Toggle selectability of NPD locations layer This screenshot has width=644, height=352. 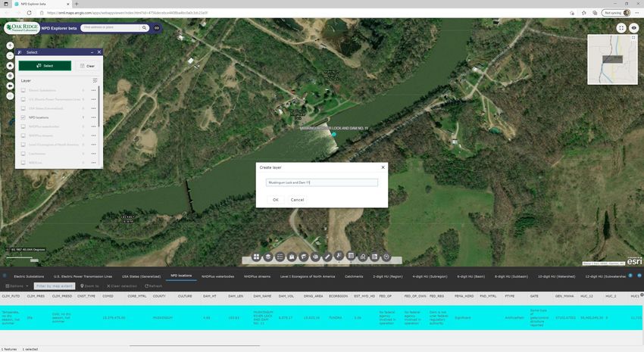23,117
